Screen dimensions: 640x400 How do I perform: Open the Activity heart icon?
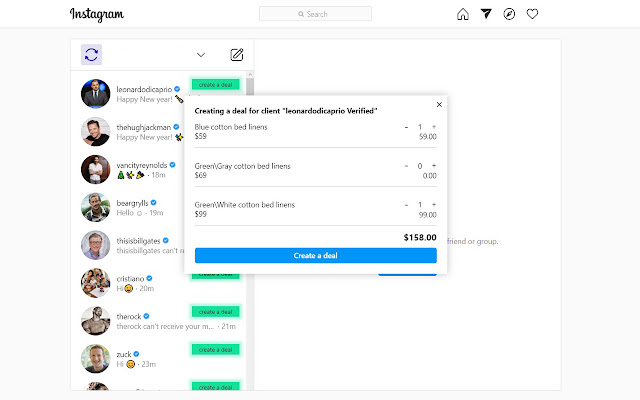[532, 14]
